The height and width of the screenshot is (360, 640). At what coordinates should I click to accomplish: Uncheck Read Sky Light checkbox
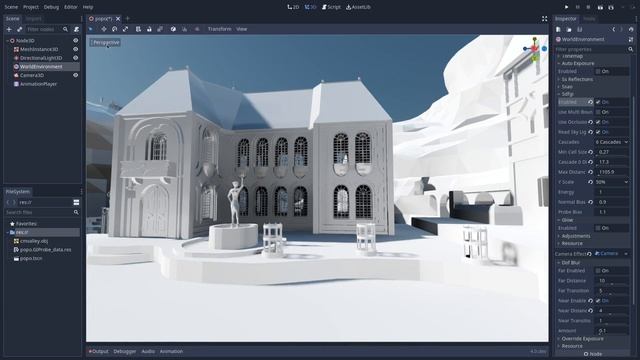point(598,132)
